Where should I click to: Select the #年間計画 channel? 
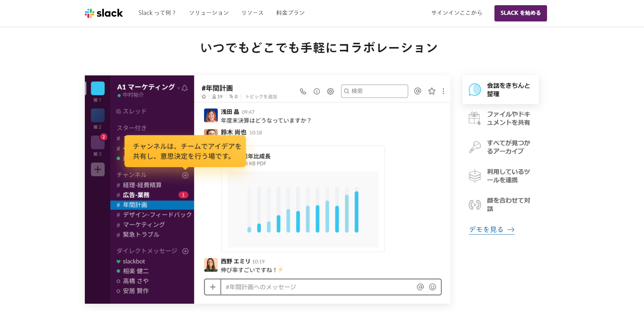coord(152,205)
